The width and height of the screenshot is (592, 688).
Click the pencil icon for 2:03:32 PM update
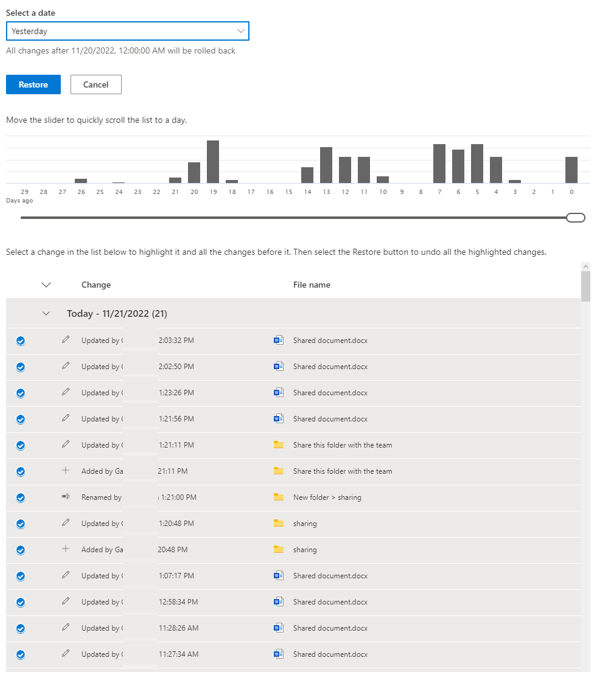[x=65, y=339]
